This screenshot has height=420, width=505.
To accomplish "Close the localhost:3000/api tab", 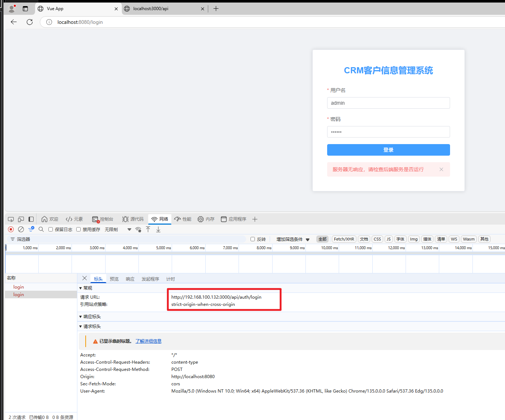I will pos(202,9).
